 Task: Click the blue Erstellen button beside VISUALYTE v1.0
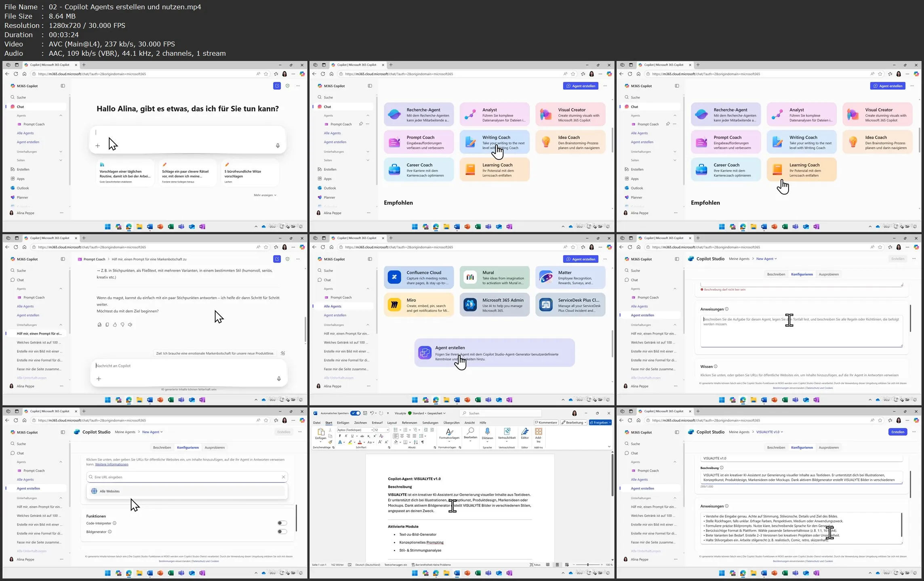coord(897,432)
